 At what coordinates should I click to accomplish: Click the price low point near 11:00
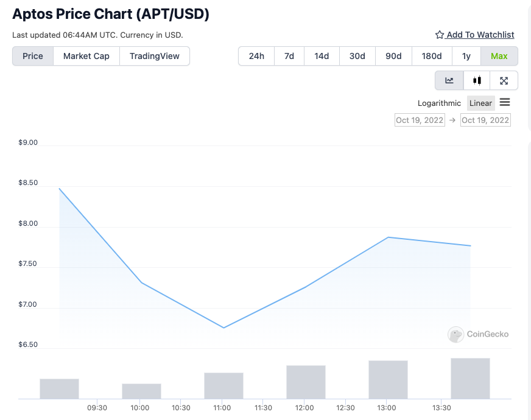tap(223, 327)
